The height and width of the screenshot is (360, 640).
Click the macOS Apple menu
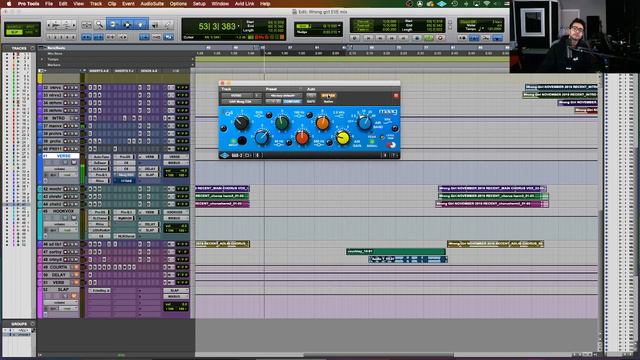(9, 4)
